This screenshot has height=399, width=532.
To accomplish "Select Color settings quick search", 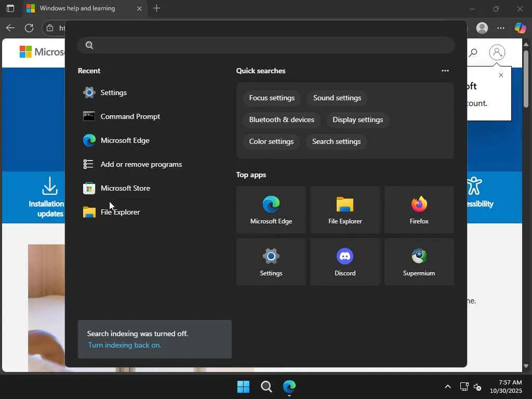I will point(271,141).
